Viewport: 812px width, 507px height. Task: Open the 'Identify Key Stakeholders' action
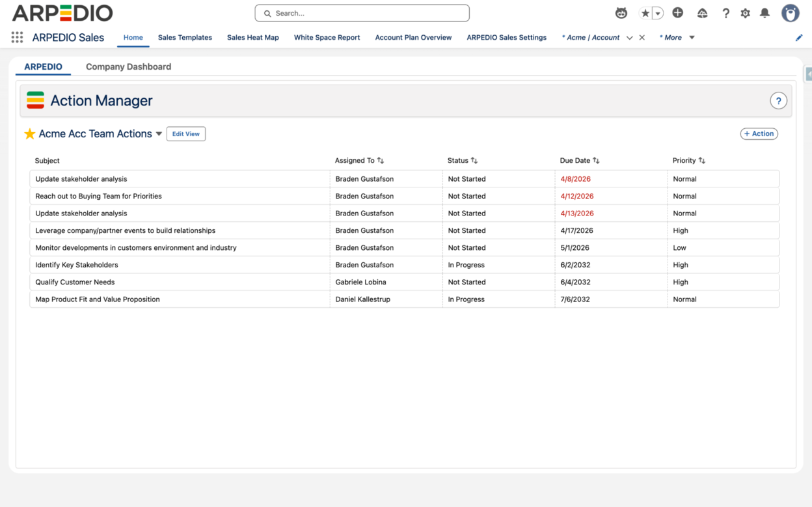[77, 265]
